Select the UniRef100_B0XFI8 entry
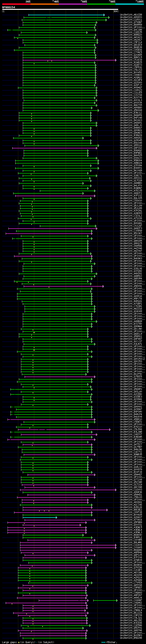The height and width of the screenshot is (644, 146). click(x=131, y=472)
